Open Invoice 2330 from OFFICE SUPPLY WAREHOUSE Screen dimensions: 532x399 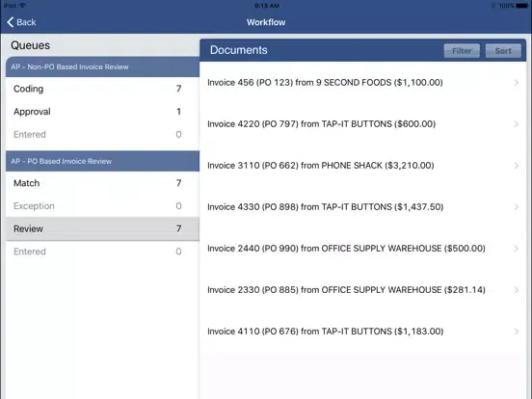click(x=363, y=290)
